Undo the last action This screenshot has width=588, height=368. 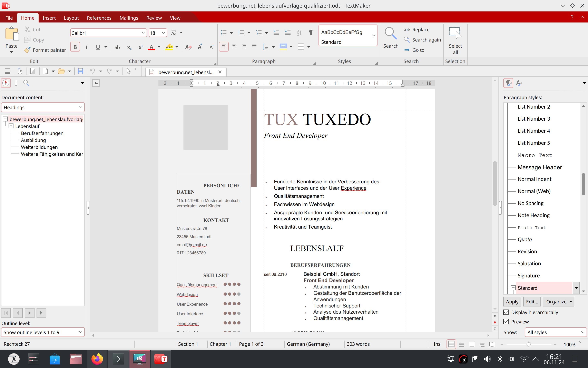tap(92, 71)
